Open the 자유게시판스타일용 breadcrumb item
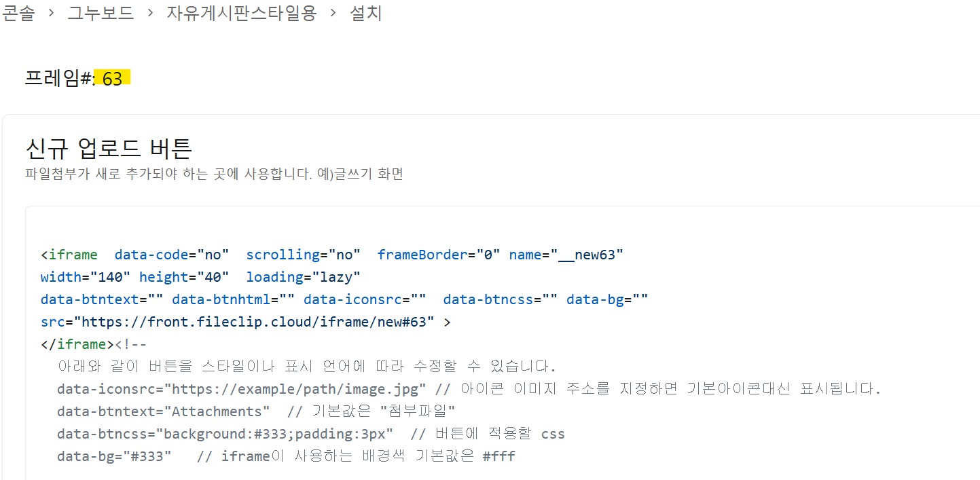 click(x=241, y=14)
